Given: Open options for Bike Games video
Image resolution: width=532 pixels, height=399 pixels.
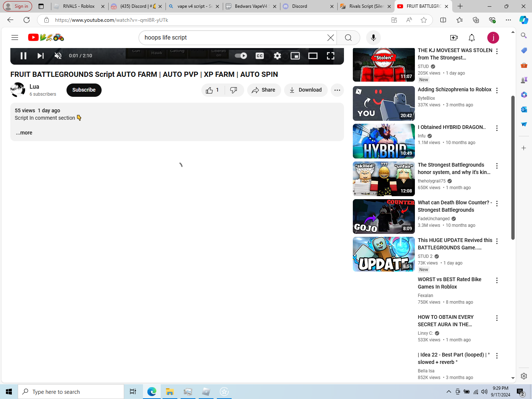Looking at the screenshot, I should [497, 280].
